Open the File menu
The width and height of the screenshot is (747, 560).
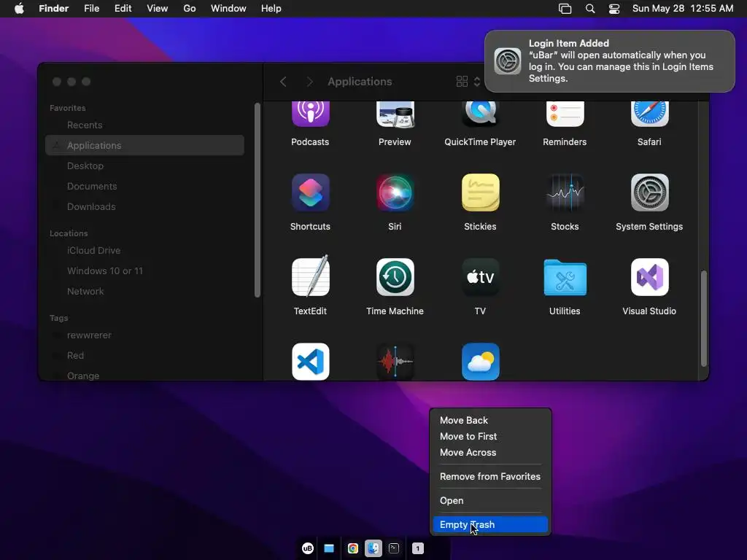[91, 9]
